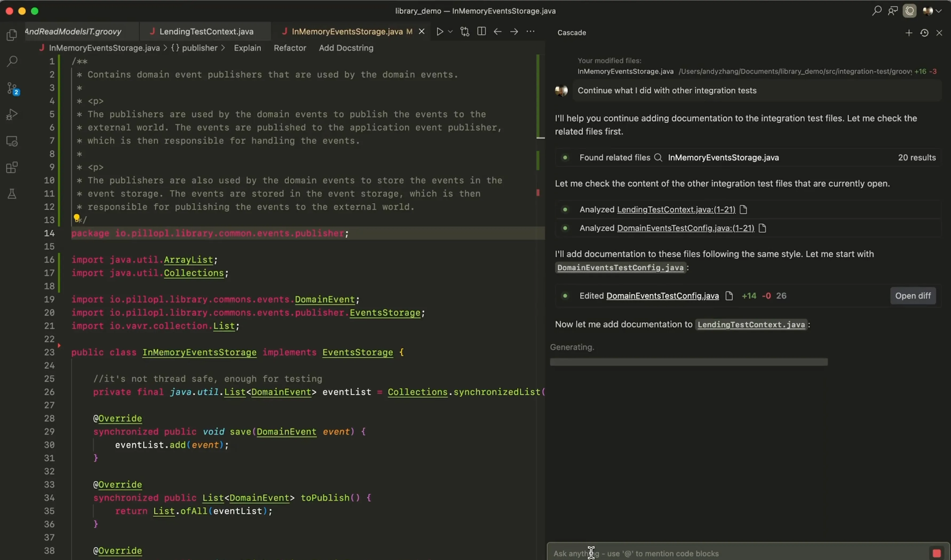Open the Analyzed LendingTestContext.java link
Viewport: 951px width, 560px height.
click(676, 209)
